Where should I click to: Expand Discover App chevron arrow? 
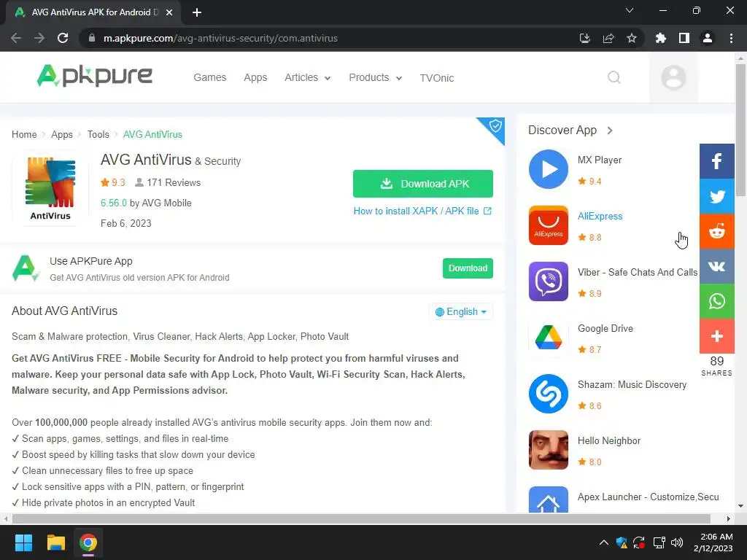click(610, 130)
